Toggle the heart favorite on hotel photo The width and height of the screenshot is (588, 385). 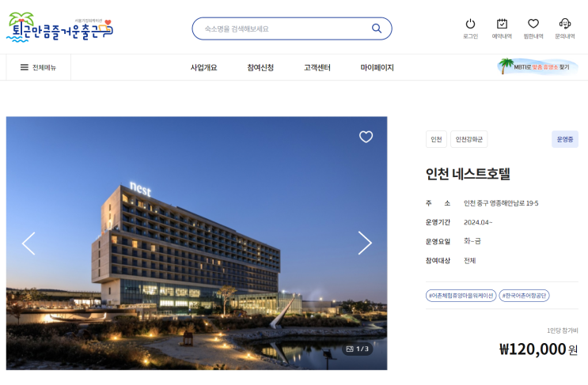(366, 137)
